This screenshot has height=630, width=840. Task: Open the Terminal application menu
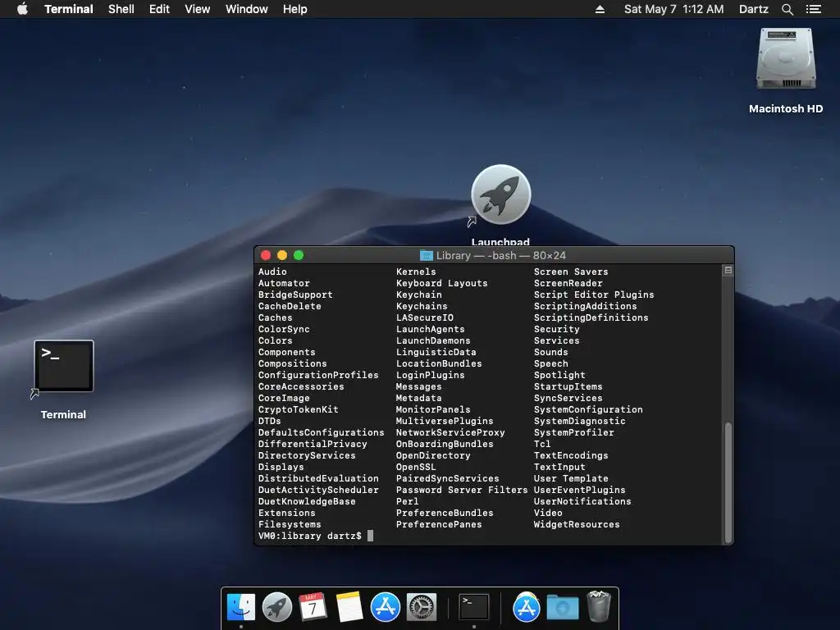tap(69, 9)
